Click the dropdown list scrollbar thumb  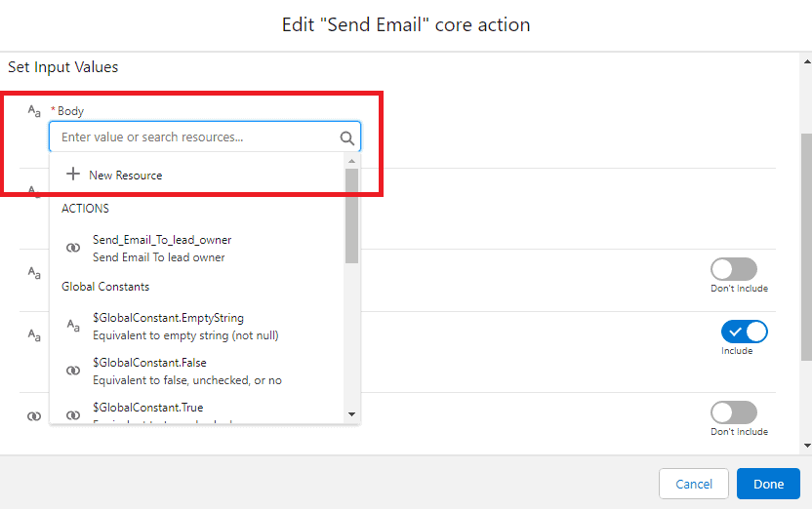(x=351, y=215)
